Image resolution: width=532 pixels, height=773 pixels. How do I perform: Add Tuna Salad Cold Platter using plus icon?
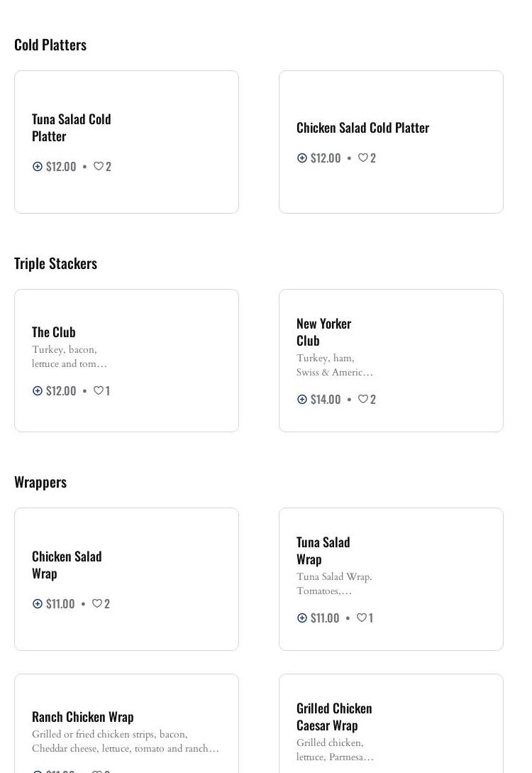pos(38,166)
